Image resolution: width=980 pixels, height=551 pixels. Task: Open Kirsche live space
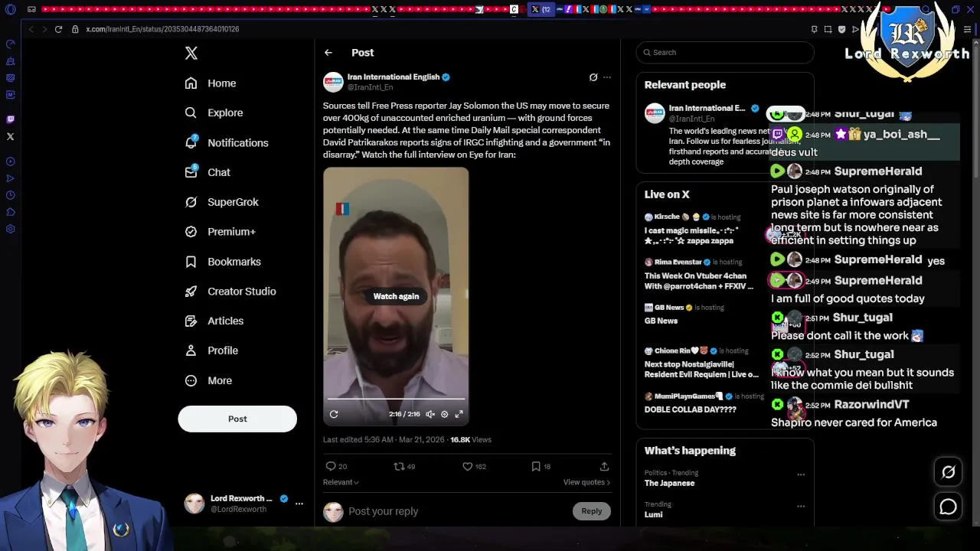point(701,229)
